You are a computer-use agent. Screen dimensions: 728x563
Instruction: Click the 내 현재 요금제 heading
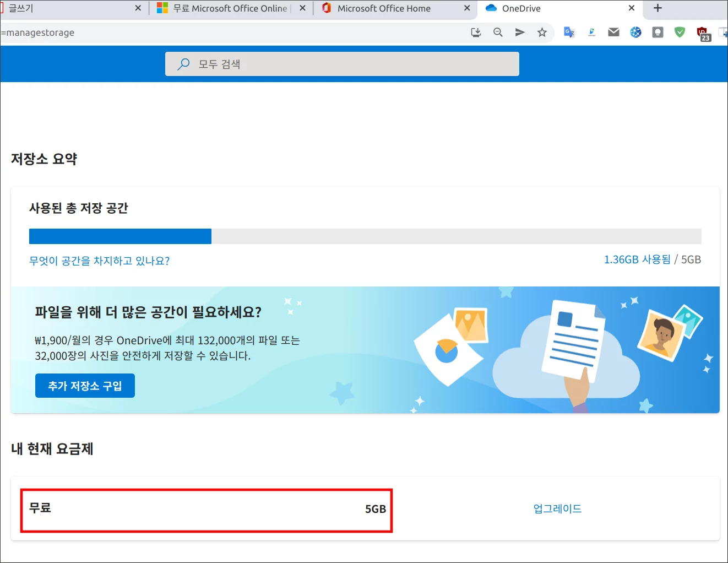(x=52, y=449)
